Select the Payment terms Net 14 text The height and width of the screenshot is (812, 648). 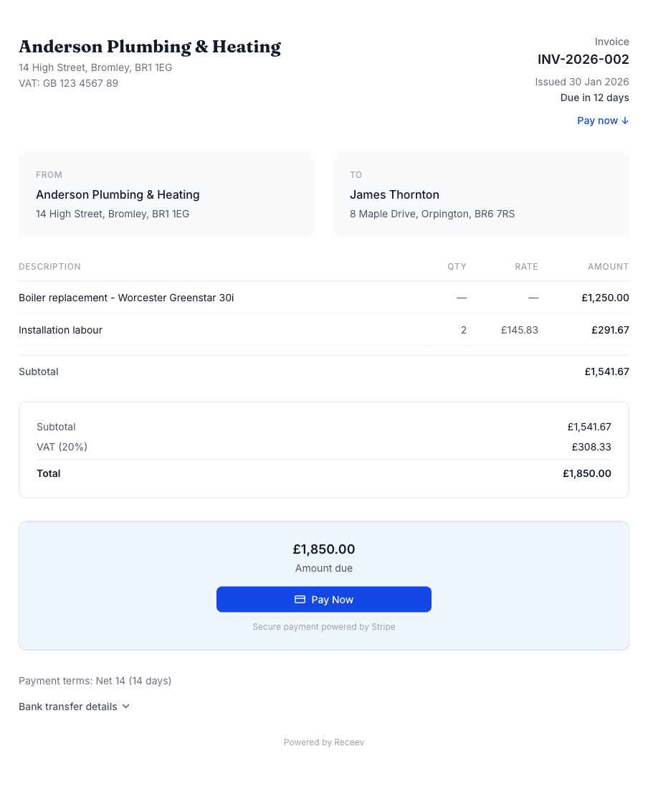click(x=95, y=681)
